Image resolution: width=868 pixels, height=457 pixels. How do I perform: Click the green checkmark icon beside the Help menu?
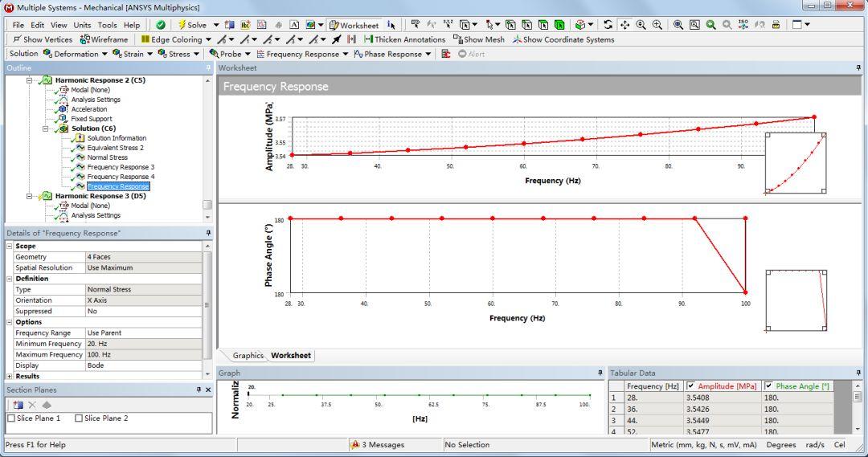pyautogui.click(x=161, y=25)
